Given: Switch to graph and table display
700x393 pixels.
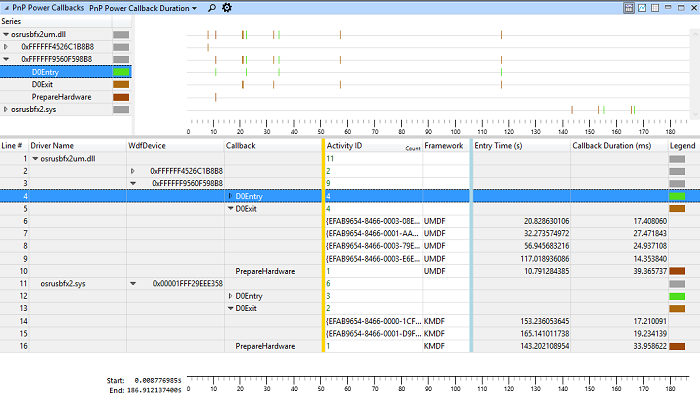Looking at the screenshot, I should pos(629,8).
